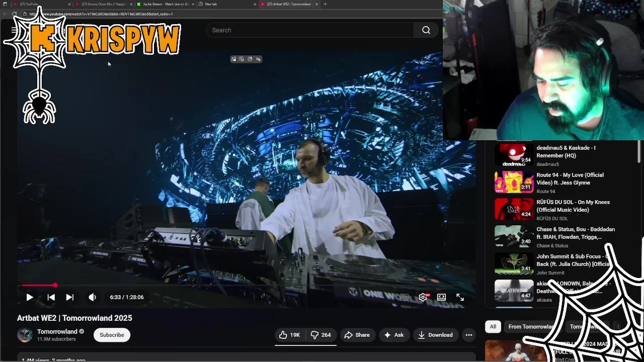Click the recommendations sidebar scrollbar
The image size is (644, 362).
click(639, 152)
